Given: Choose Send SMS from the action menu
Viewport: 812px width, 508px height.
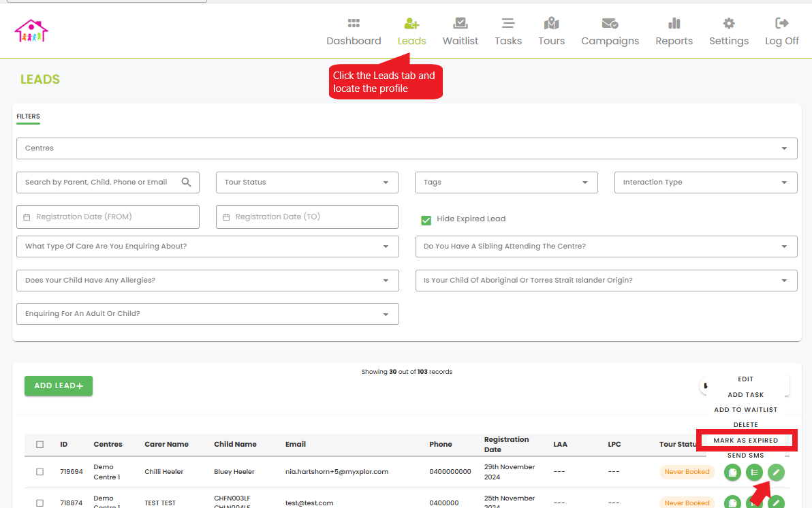Looking at the screenshot, I should click(746, 455).
